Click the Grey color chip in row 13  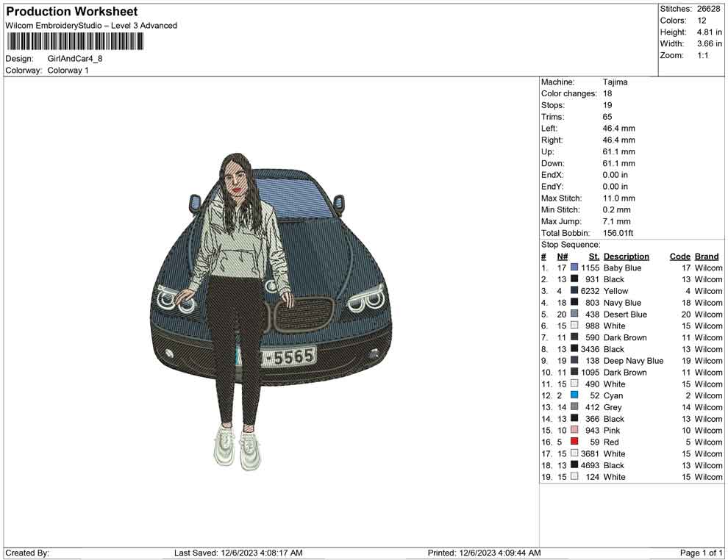click(573, 407)
